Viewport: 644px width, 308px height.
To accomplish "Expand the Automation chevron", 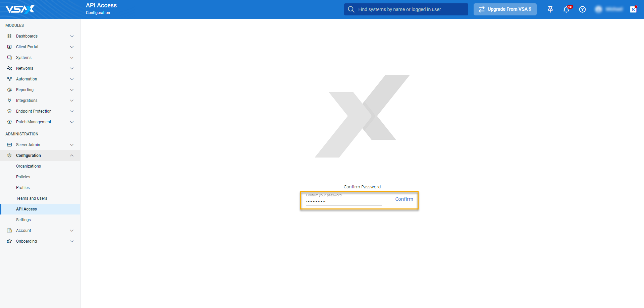I will [x=72, y=79].
